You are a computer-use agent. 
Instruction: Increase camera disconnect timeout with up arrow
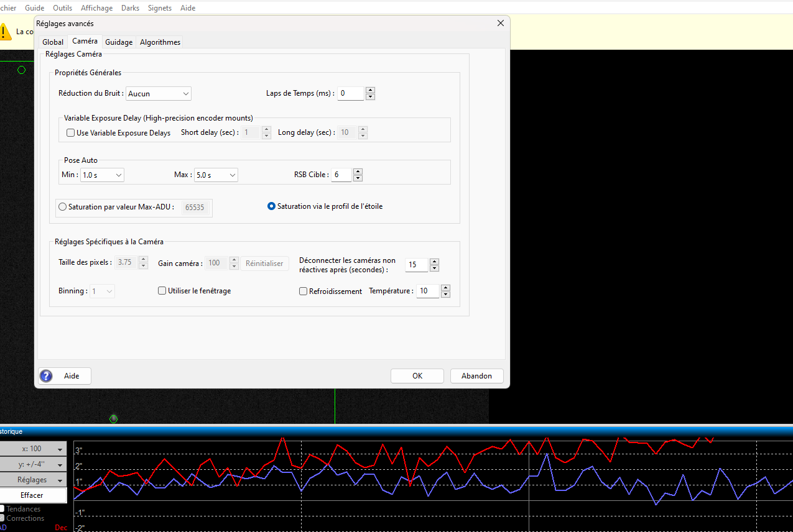(434, 262)
